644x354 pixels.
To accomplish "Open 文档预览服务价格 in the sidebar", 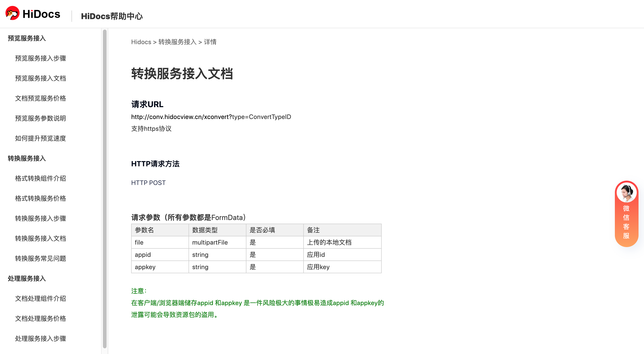I will tap(41, 98).
